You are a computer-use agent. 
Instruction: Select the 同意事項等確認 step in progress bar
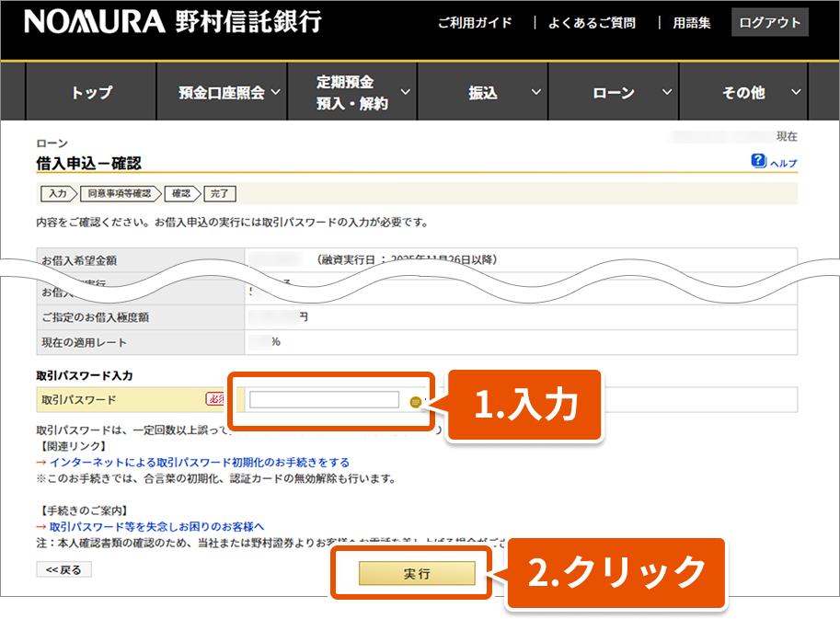[x=120, y=193]
